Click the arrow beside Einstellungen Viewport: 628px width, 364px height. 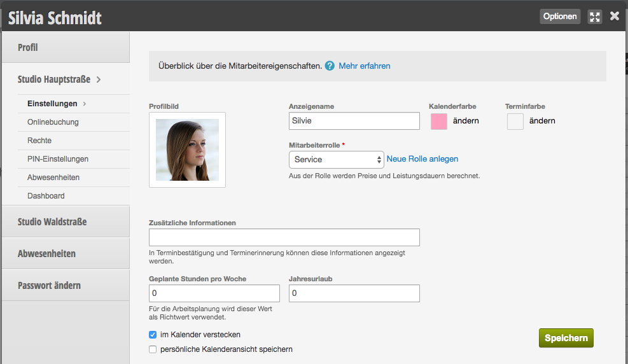(85, 104)
